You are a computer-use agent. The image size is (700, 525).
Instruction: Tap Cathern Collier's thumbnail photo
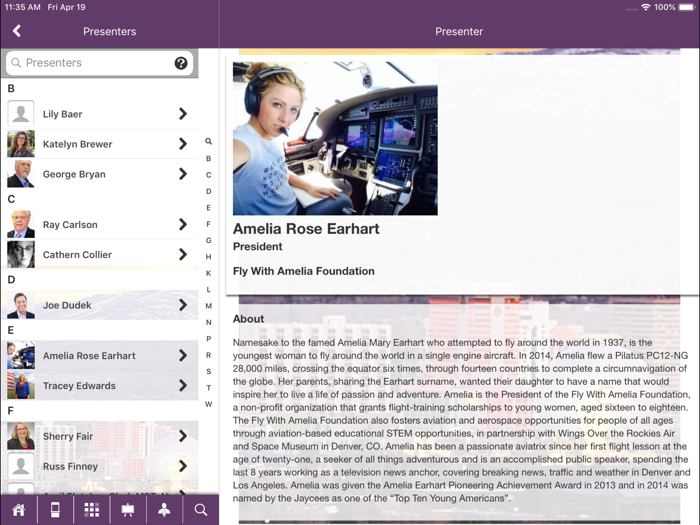[21, 255]
